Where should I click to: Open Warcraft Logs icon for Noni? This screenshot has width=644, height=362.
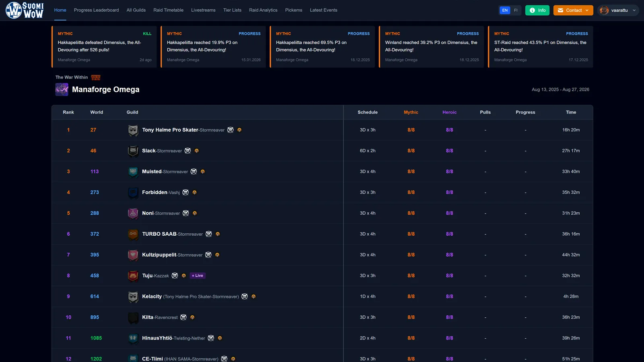186,213
